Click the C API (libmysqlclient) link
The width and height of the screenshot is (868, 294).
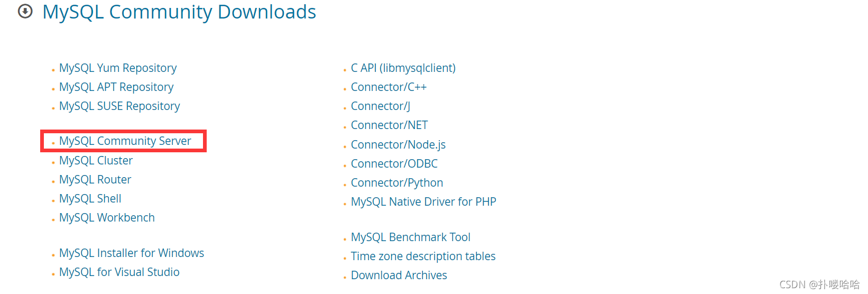(403, 68)
